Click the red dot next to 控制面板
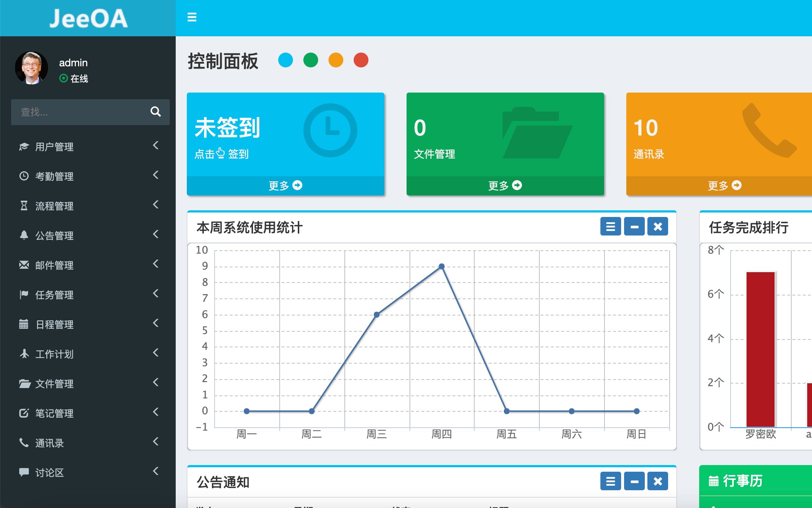The image size is (812, 508). [x=361, y=60]
